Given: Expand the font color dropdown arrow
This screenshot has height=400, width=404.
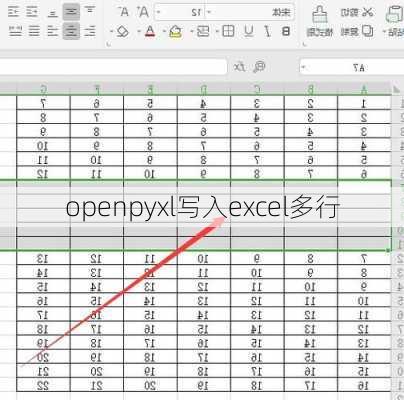Looking at the screenshot, I should (138, 32).
